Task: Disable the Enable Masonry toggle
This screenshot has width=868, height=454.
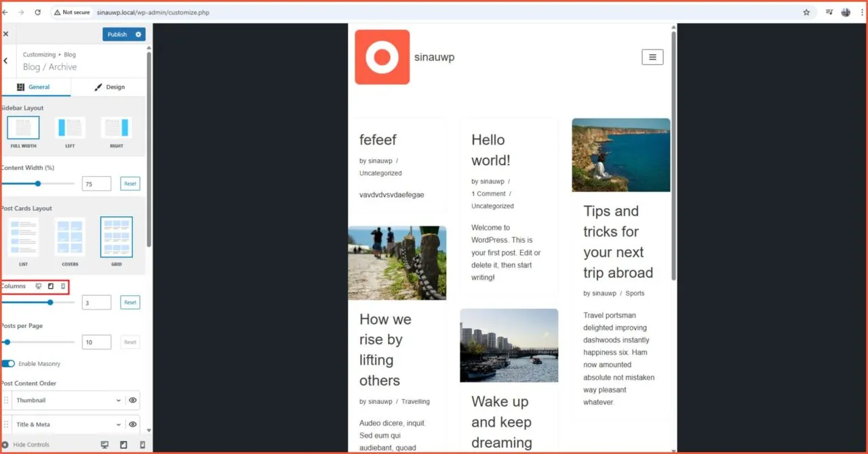Action: 7,363
